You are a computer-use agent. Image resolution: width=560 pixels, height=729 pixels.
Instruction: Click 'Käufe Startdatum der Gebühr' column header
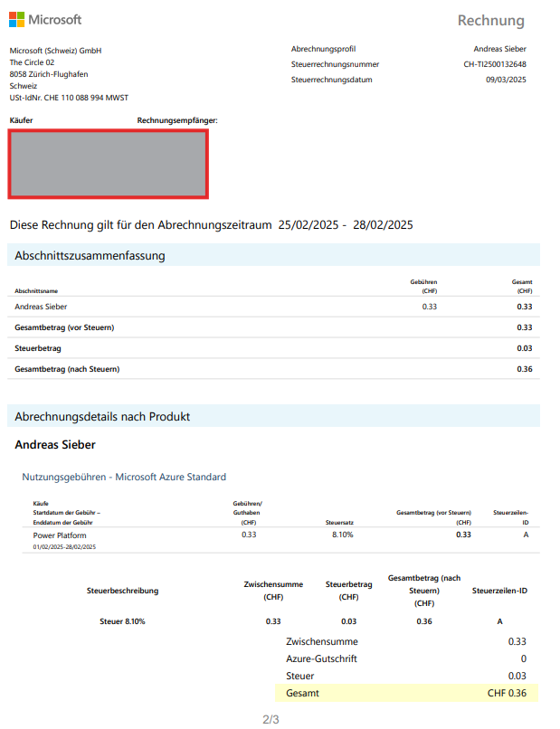tap(67, 513)
